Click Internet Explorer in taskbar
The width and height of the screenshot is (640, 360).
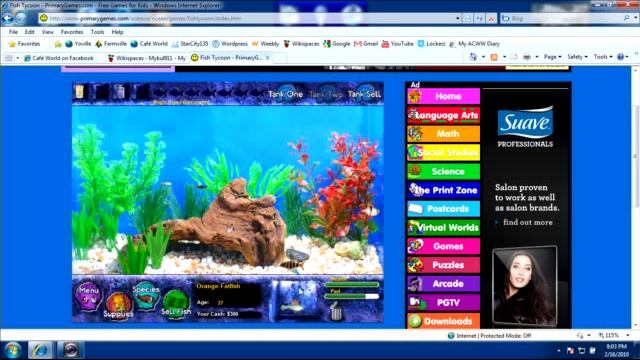[40, 350]
